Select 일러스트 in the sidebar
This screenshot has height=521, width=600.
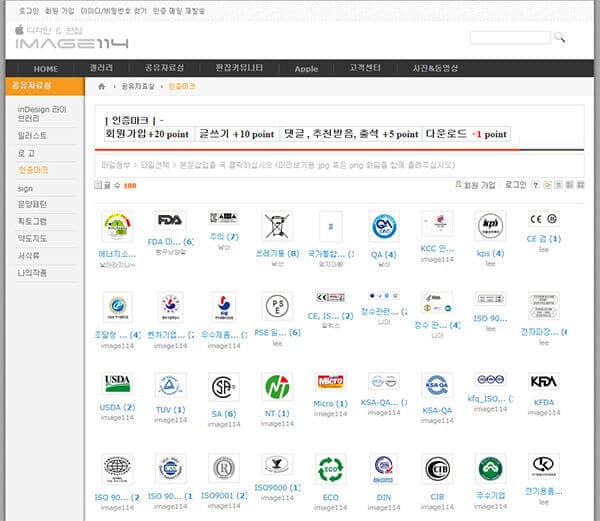pyautogui.click(x=32, y=136)
